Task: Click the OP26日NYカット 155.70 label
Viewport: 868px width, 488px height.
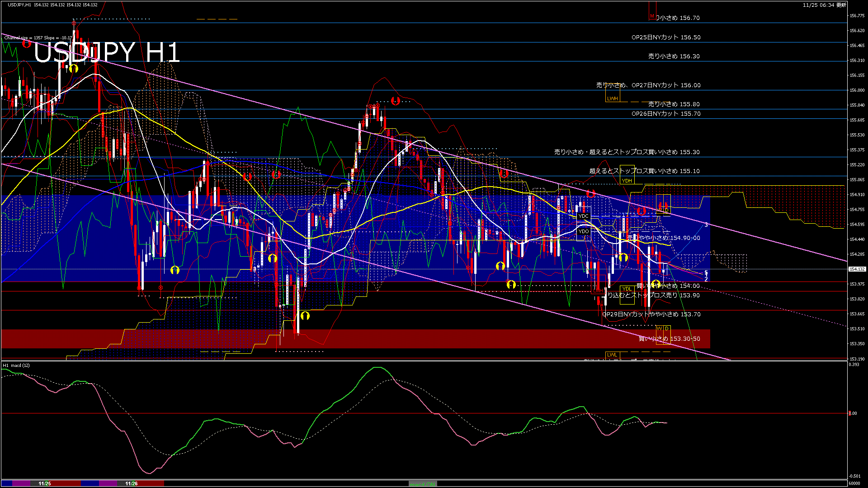Action: click(x=665, y=114)
